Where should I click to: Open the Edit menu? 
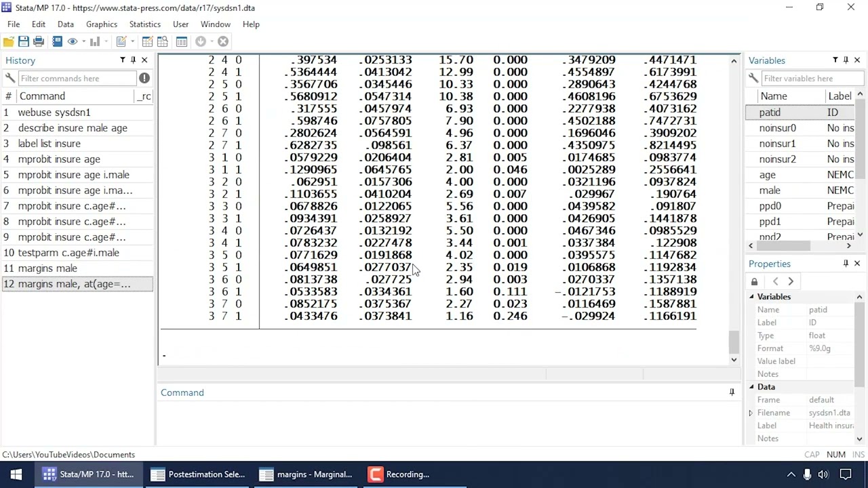[38, 24]
